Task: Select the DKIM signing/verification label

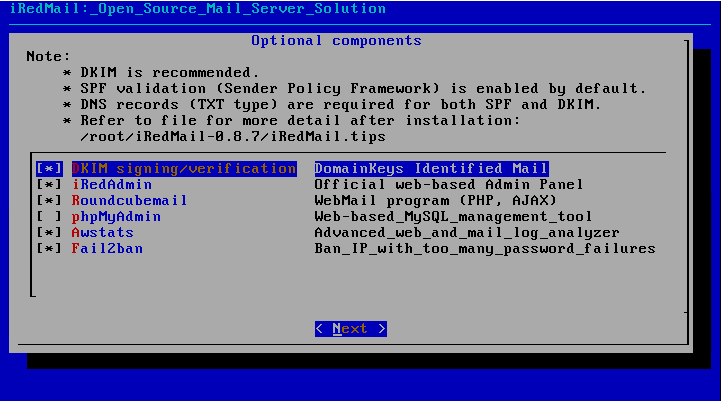Action: tap(184, 169)
